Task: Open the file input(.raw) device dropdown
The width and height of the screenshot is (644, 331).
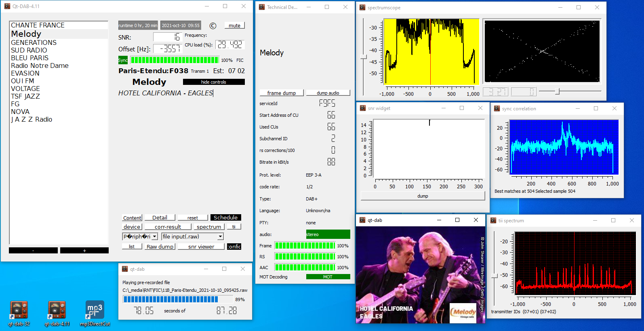Action: coord(193,236)
